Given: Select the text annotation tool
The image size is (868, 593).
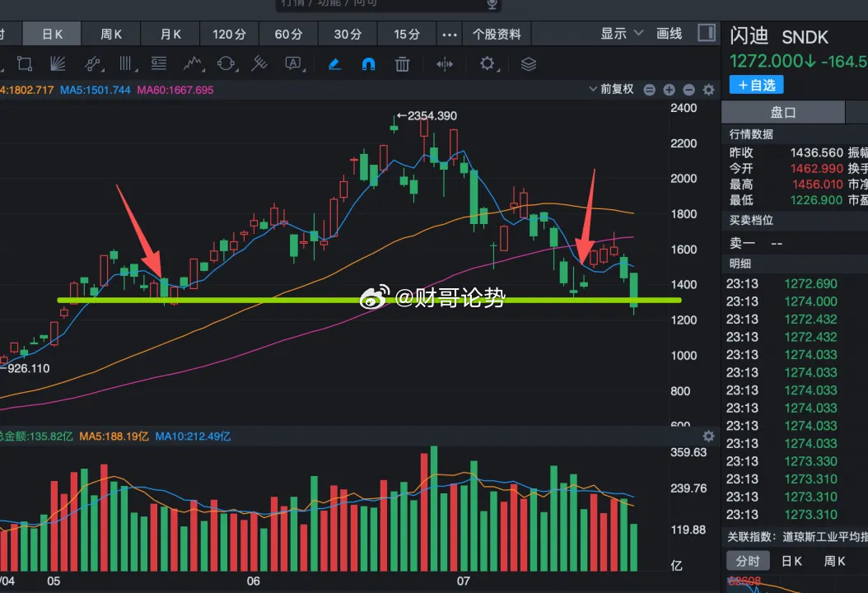Looking at the screenshot, I should tap(293, 63).
